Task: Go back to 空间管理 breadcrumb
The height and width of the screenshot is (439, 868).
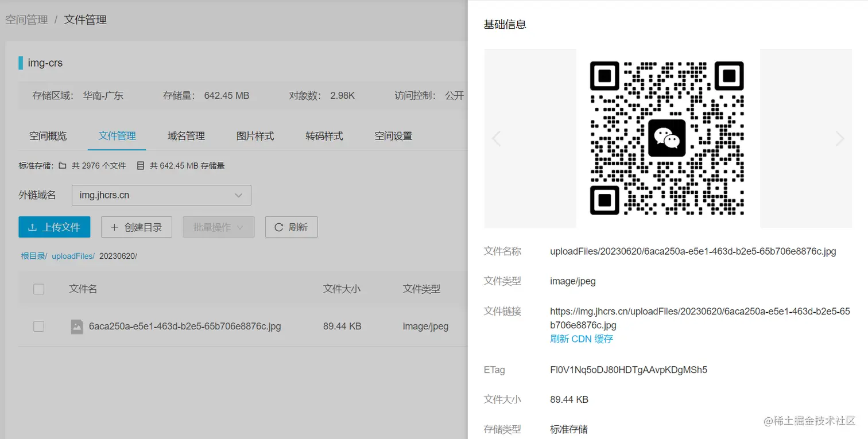Action: pos(26,20)
